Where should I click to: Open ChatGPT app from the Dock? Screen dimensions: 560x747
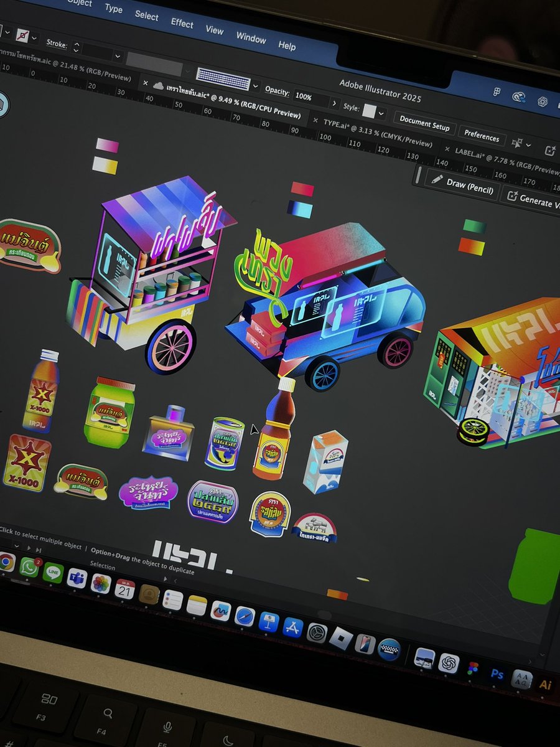[x=449, y=663]
